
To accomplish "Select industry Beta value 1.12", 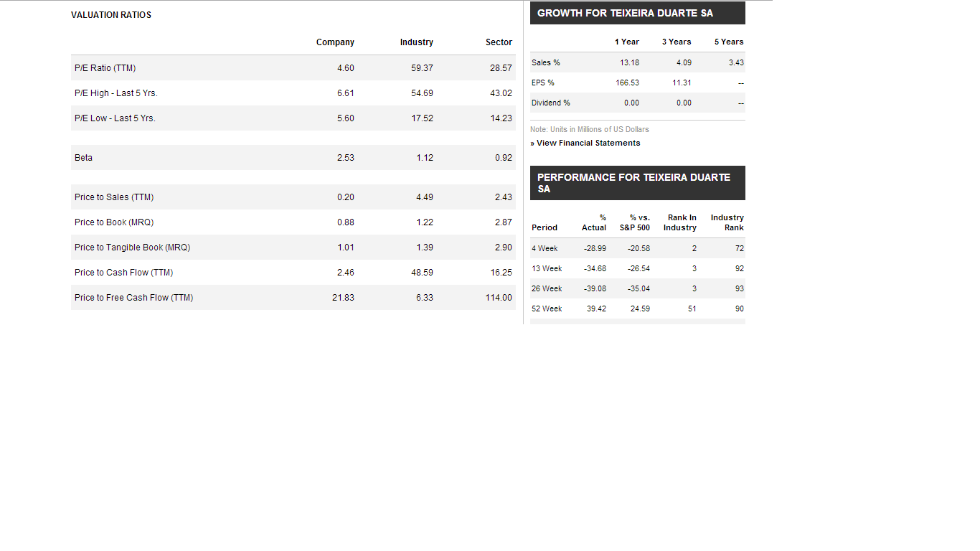I will tap(425, 158).
